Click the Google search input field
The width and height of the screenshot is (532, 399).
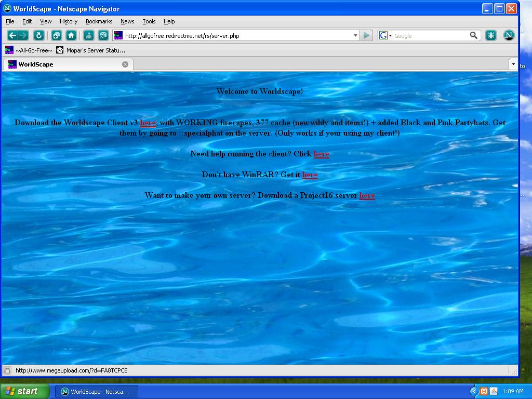431,36
